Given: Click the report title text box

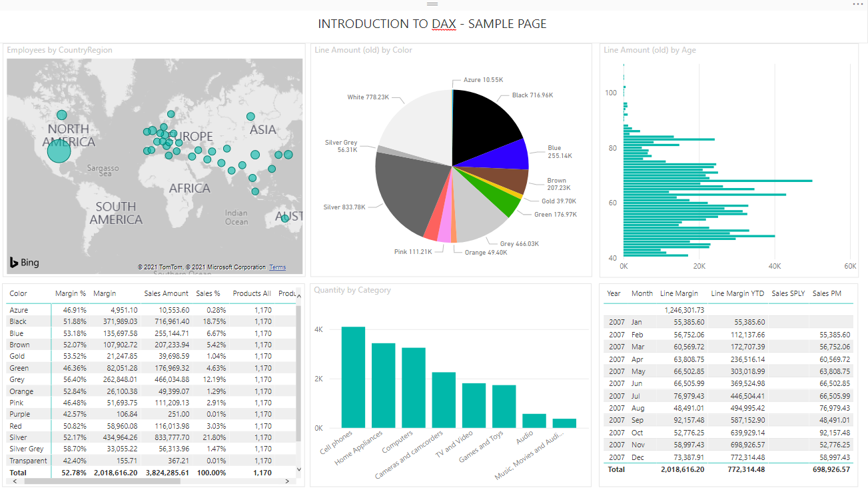Looking at the screenshot, I should [432, 24].
